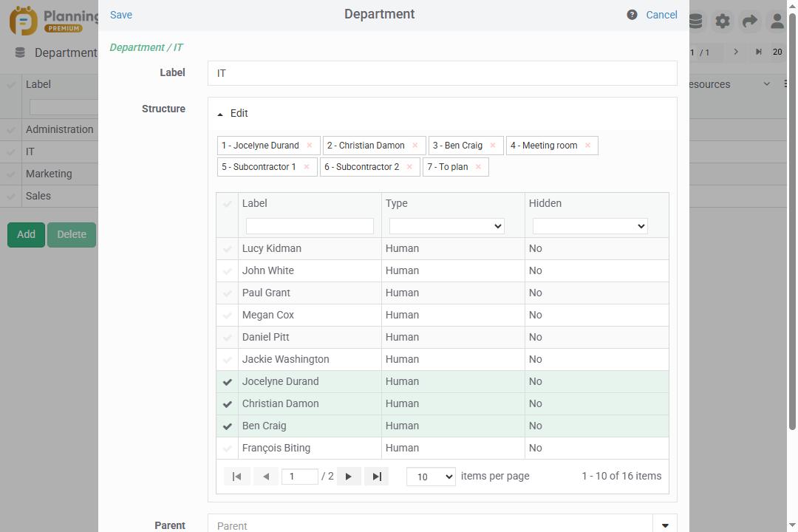Open the Parent dropdown arrow
The height and width of the screenshot is (532, 798).
click(665, 525)
